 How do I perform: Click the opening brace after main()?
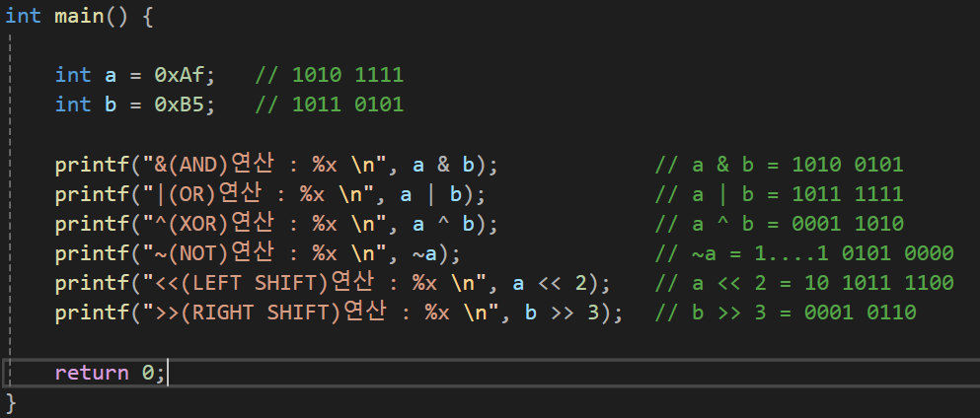(x=147, y=16)
